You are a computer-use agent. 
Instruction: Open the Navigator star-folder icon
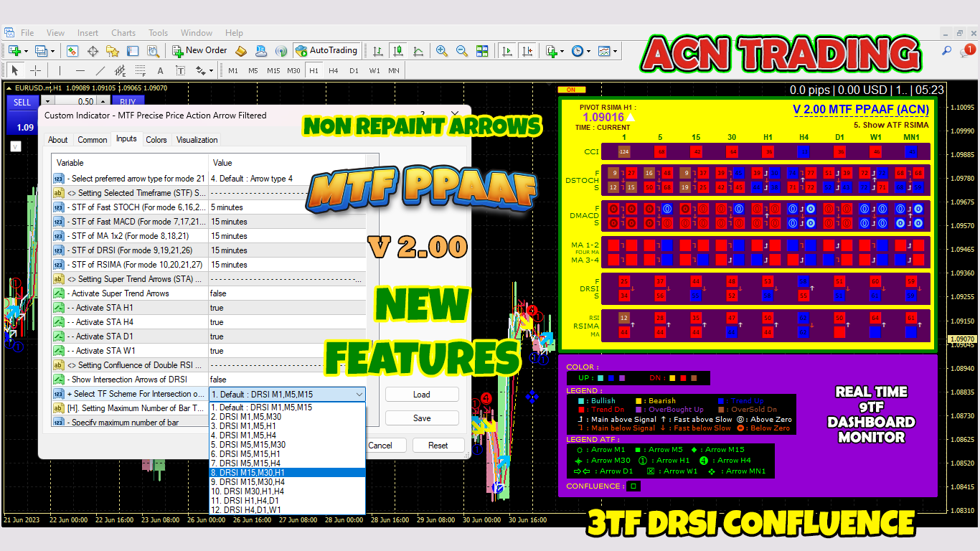[x=113, y=51]
